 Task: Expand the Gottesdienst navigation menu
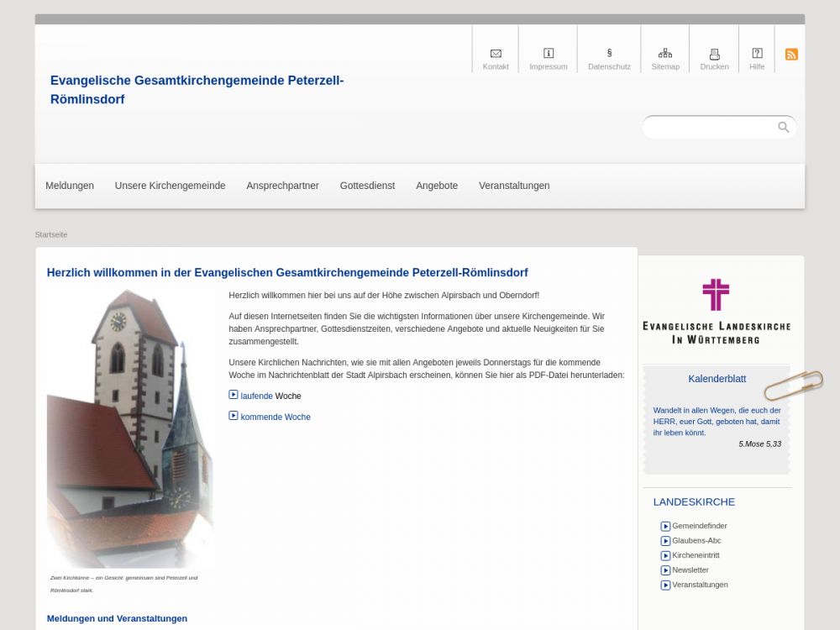(367, 186)
